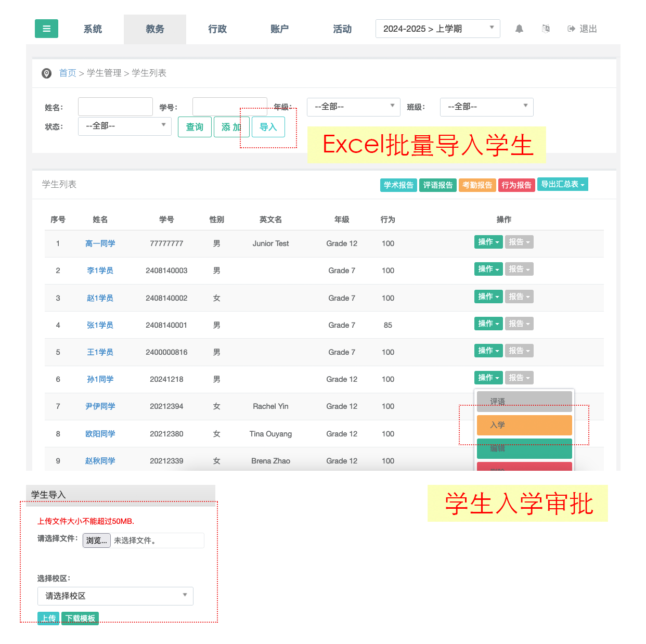
Task: Expand 操作 dropdown for 赵1学员 row
Action: click(x=488, y=297)
